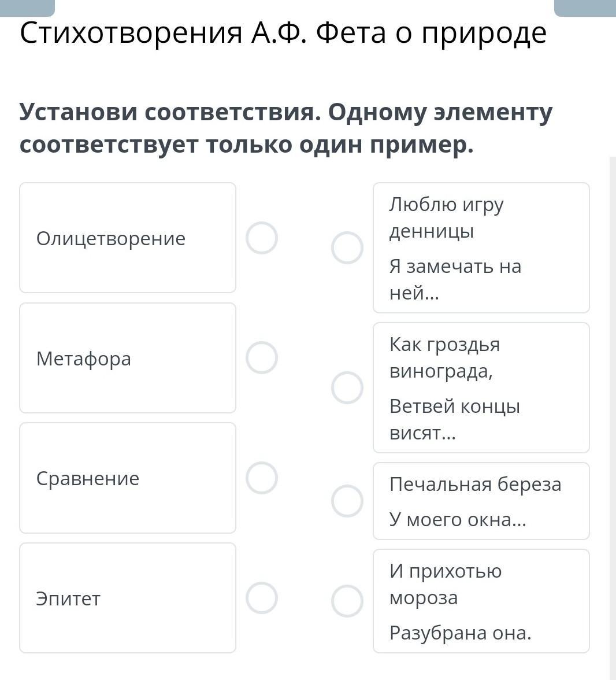Image resolution: width=616 pixels, height=680 pixels.
Task: Click the gray button at top left
Action: [x=27, y=7]
